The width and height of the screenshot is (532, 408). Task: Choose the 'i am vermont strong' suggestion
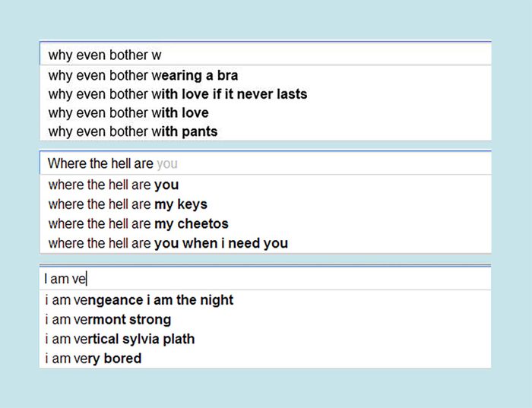(x=107, y=319)
